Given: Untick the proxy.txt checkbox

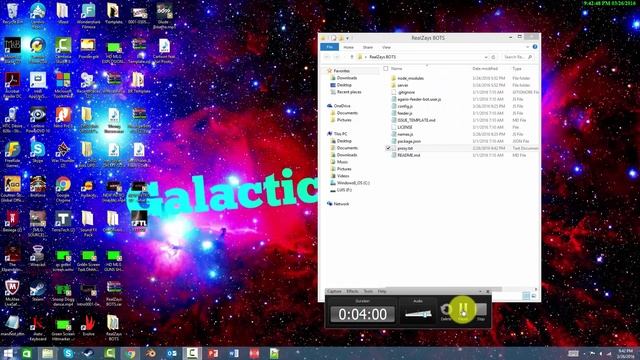Looking at the screenshot, I should (x=388, y=148).
